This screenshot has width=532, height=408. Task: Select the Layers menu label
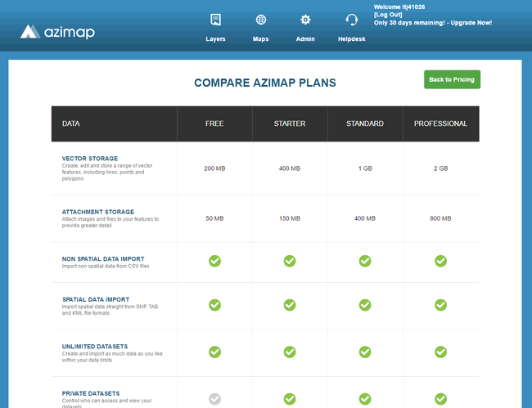click(x=215, y=39)
